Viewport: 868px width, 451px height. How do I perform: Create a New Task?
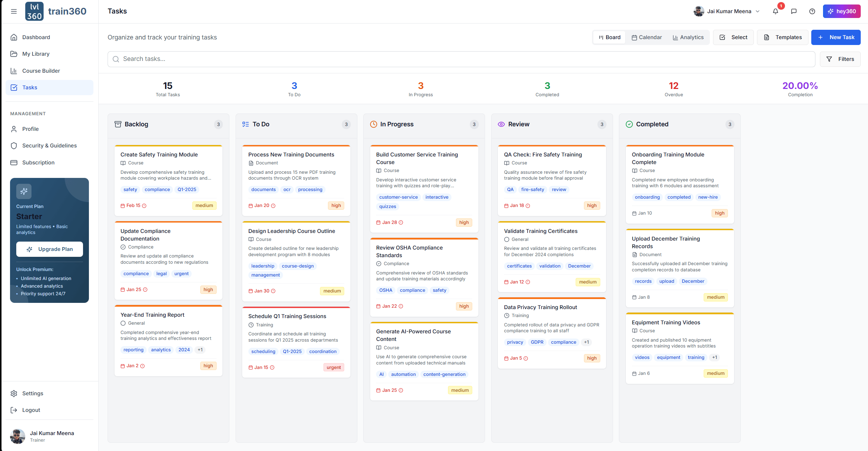pos(835,37)
